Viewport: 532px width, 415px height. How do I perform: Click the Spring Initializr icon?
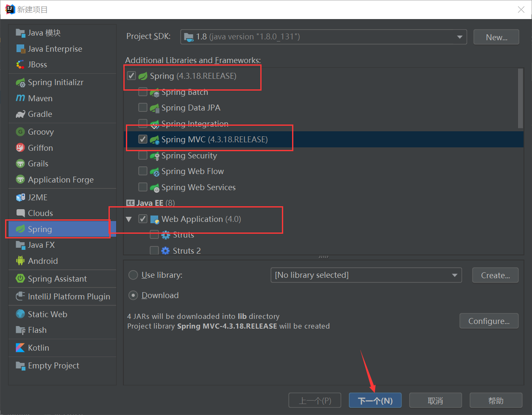(x=20, y=82)
